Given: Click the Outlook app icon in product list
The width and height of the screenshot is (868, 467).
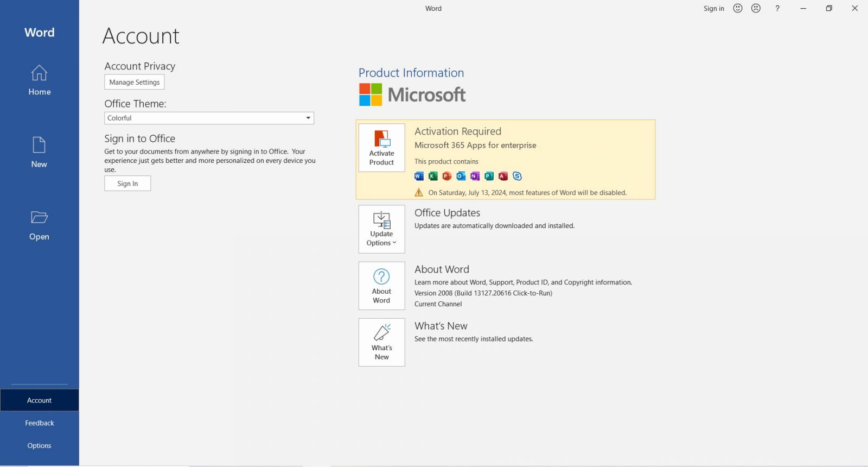Looking at the screenshot, I should tap(461, 176).
